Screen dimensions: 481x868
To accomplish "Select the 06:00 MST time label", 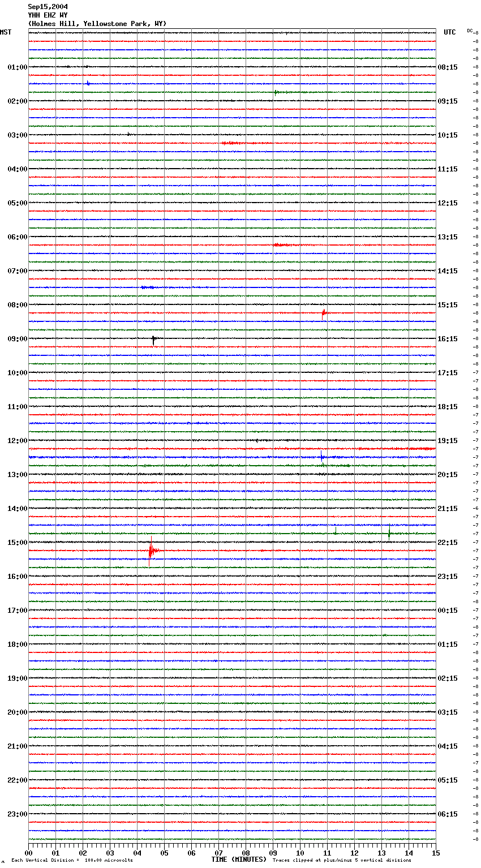I will tap(18, 237).
